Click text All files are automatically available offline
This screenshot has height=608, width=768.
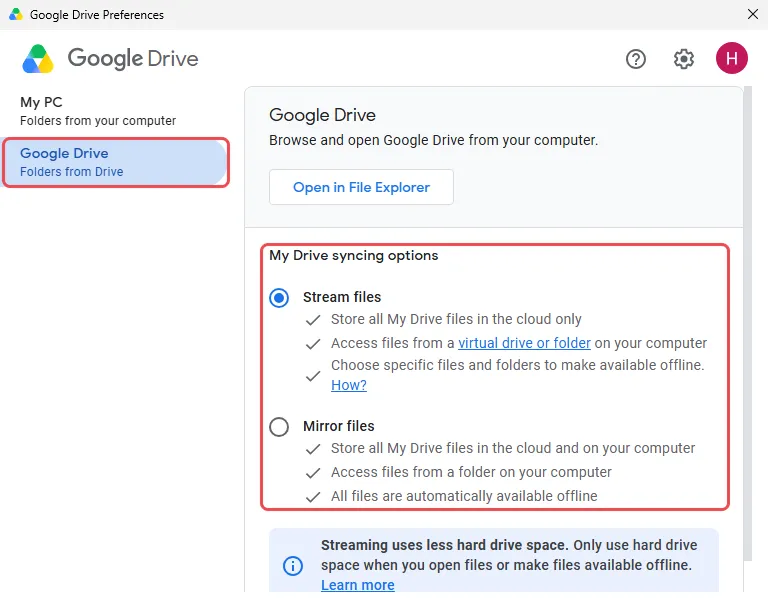pos(464,496)
